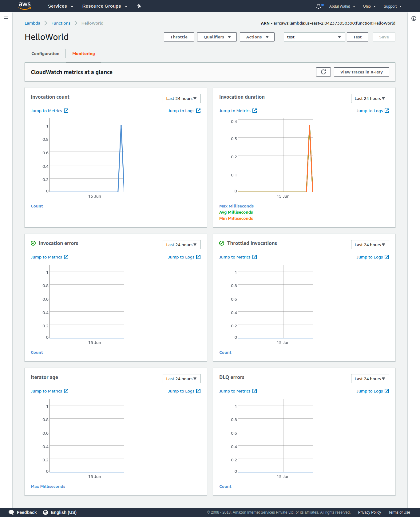Toggle Count legend under DLQ errors chart

point(225,486)
